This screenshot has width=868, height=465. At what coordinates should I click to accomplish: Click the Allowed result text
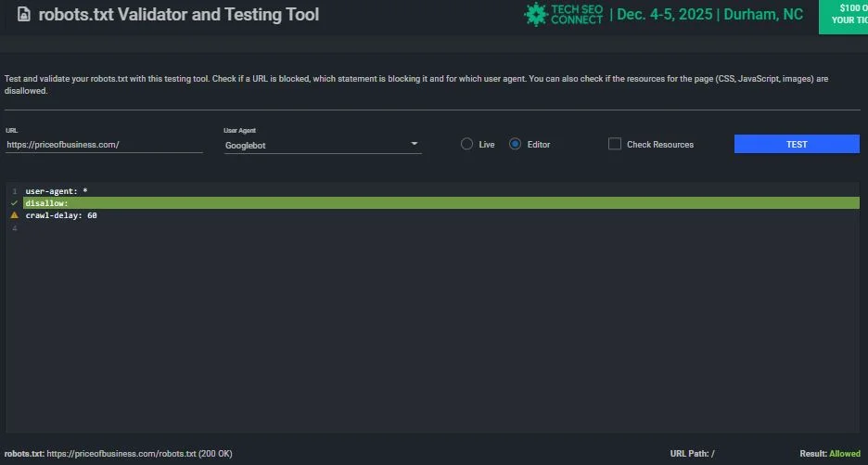click(845, 453)
